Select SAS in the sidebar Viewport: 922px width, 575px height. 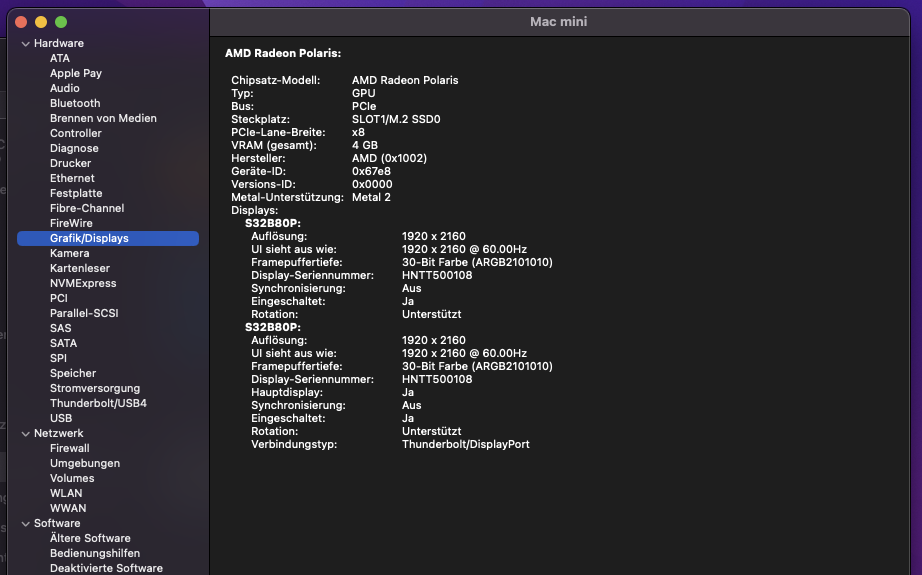(60, 328)
